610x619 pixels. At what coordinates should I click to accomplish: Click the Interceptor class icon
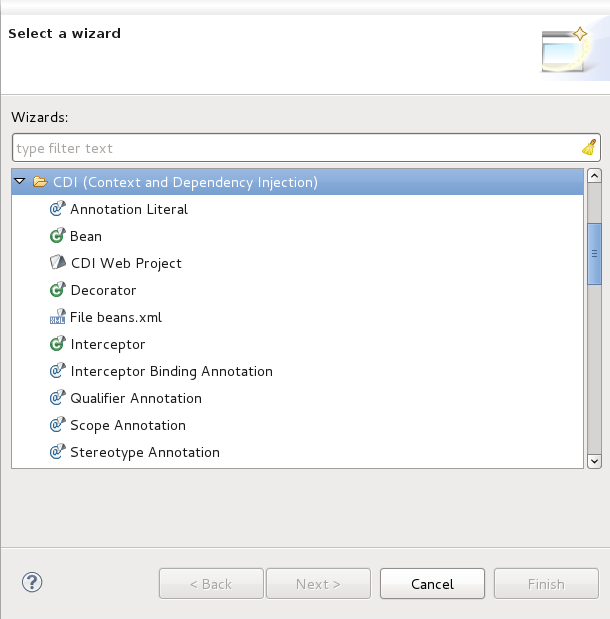58,343
